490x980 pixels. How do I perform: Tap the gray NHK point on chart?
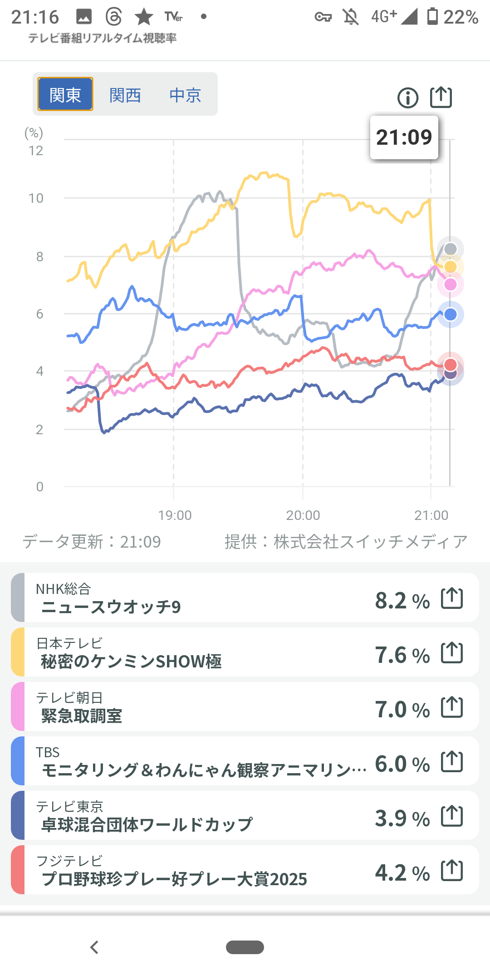[x=450, y=249]
